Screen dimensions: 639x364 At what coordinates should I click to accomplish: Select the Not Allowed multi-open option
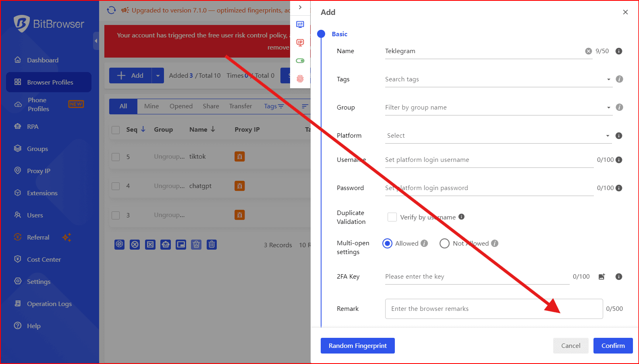point(444,244)
